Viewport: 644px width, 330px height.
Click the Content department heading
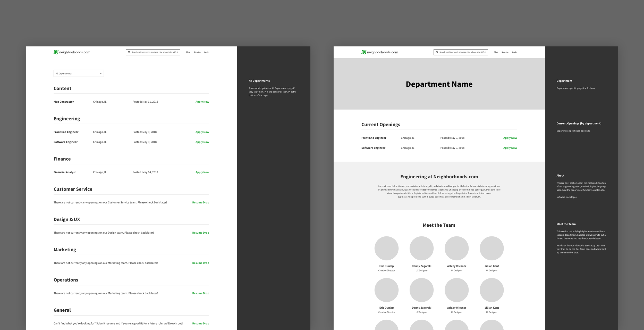click(62, 88)
